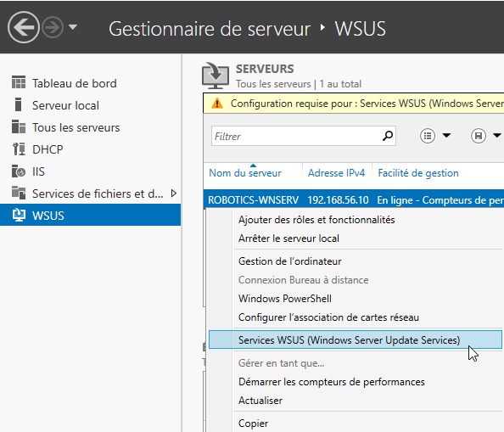Image resolution: width=504 pixels, height=432 pixels.
Task: Select Actualiser in the context menu
Action: point(260,401)
